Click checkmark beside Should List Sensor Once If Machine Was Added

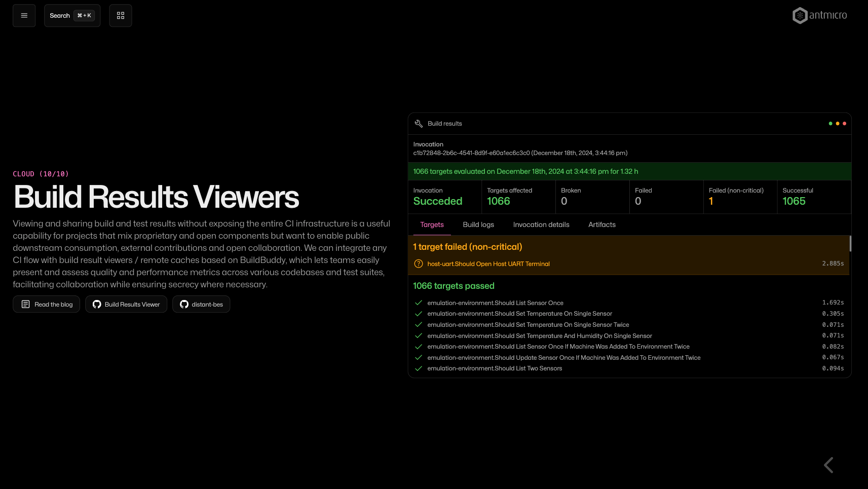pyautogui.click(x=419, y=347)
